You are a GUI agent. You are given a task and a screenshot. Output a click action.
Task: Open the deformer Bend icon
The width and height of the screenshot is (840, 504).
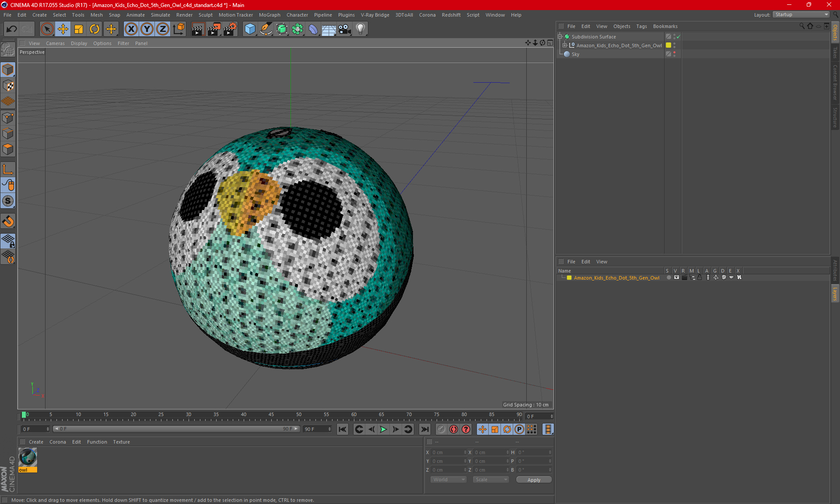tap(313, 29)
